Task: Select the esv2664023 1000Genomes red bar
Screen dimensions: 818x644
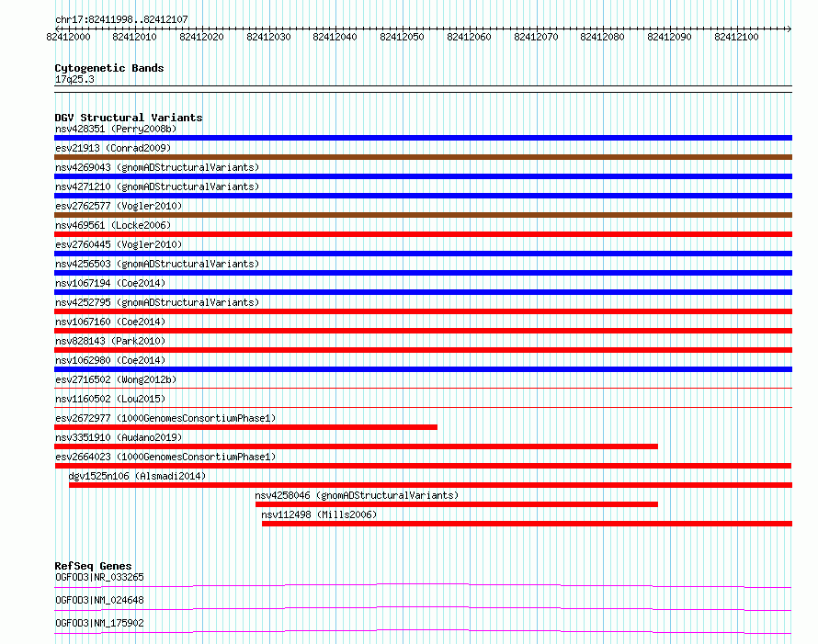Action: [x=423, y=466]
